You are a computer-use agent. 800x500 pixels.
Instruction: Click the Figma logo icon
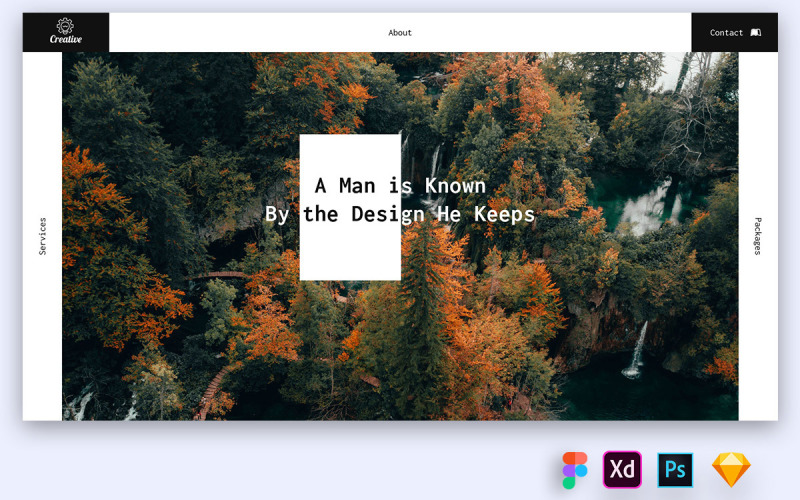tap(575, 470)
